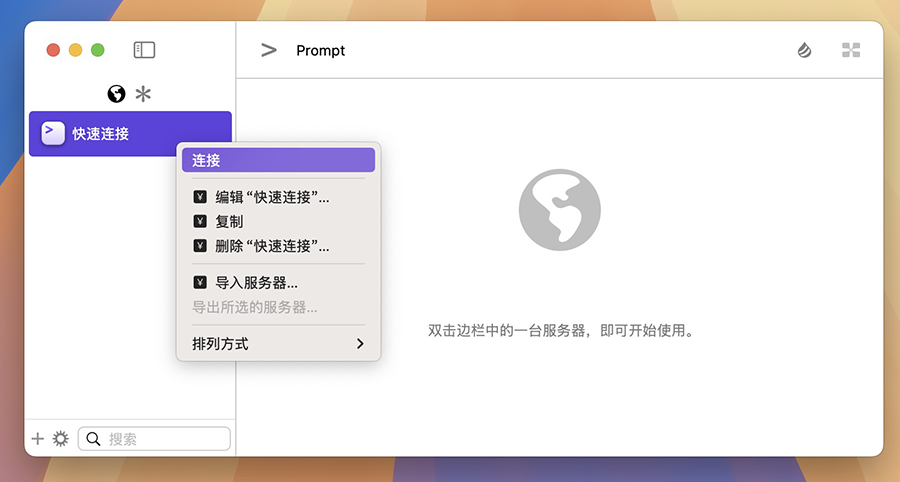
Task: Open the gear settings menu at bottom
Action: pyautogui.click(x=60, y=438)
